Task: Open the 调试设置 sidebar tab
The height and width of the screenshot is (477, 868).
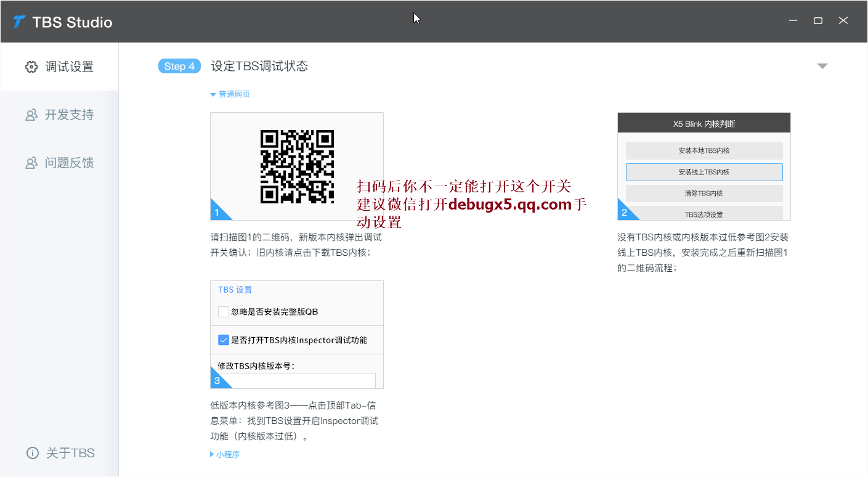Action: coord(59,67)
